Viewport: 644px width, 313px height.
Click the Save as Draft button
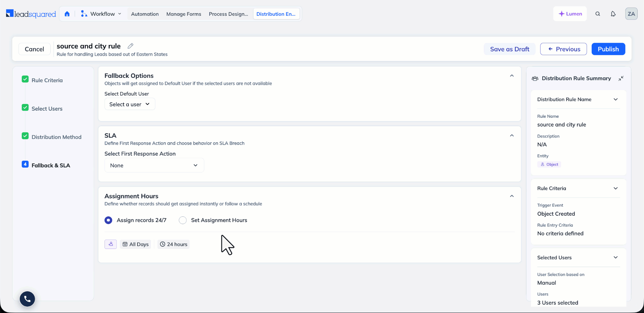coord(509,49)
